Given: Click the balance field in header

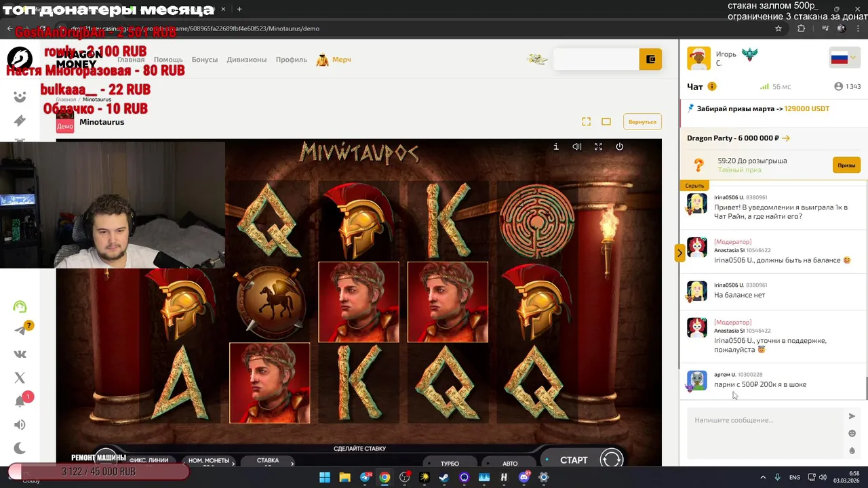Looking at the screenshot, I should pos(596,60).
